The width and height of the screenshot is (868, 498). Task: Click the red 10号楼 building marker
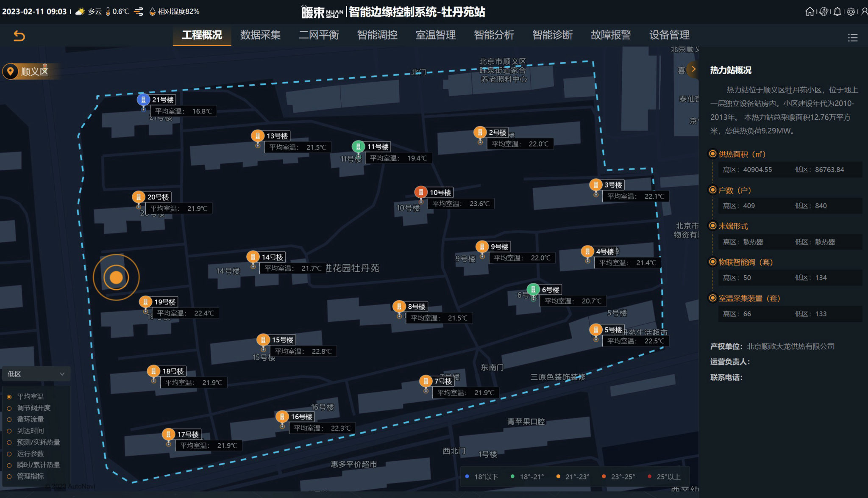click(x=421, y=192)
